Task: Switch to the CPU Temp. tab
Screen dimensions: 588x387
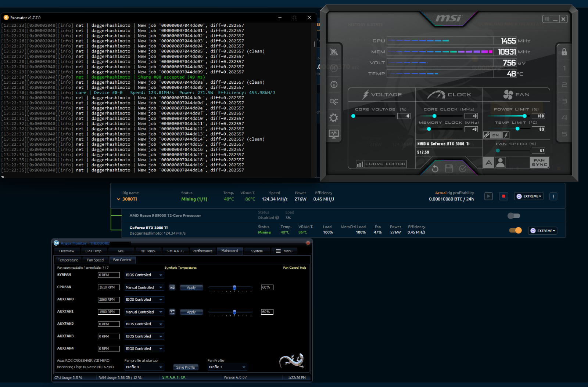Action: [x=94, y=251]
